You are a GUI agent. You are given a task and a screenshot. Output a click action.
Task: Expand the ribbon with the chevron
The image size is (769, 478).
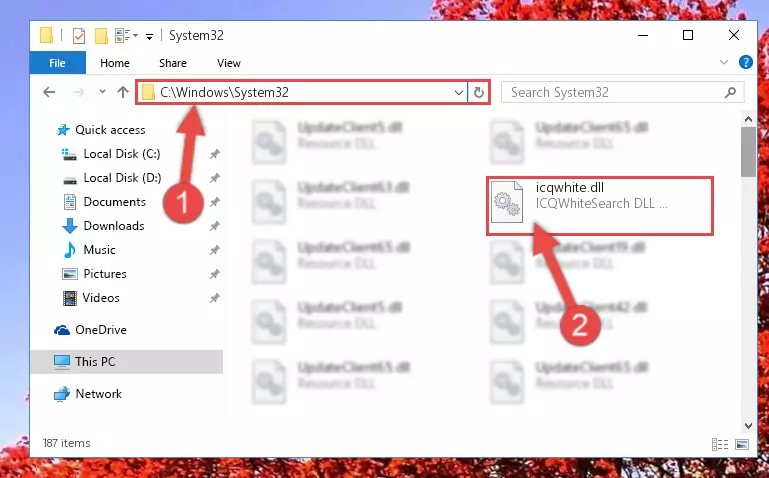(x=724, y=62)
